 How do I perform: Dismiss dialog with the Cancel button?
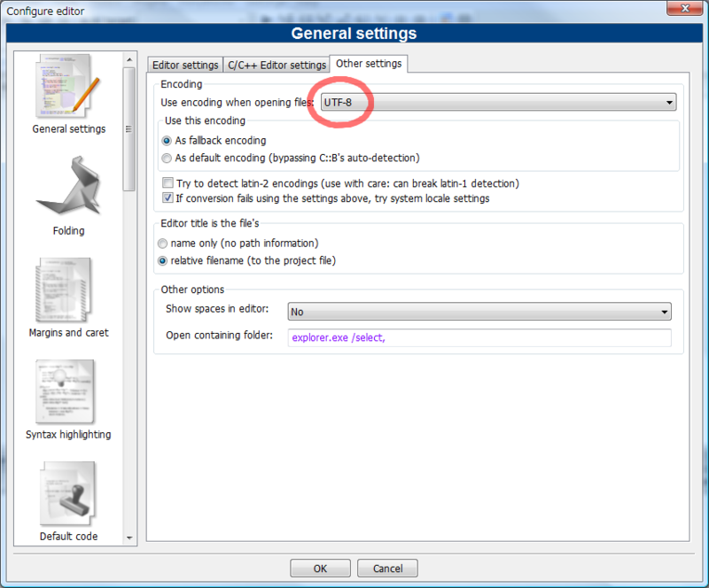coord(387,569)
